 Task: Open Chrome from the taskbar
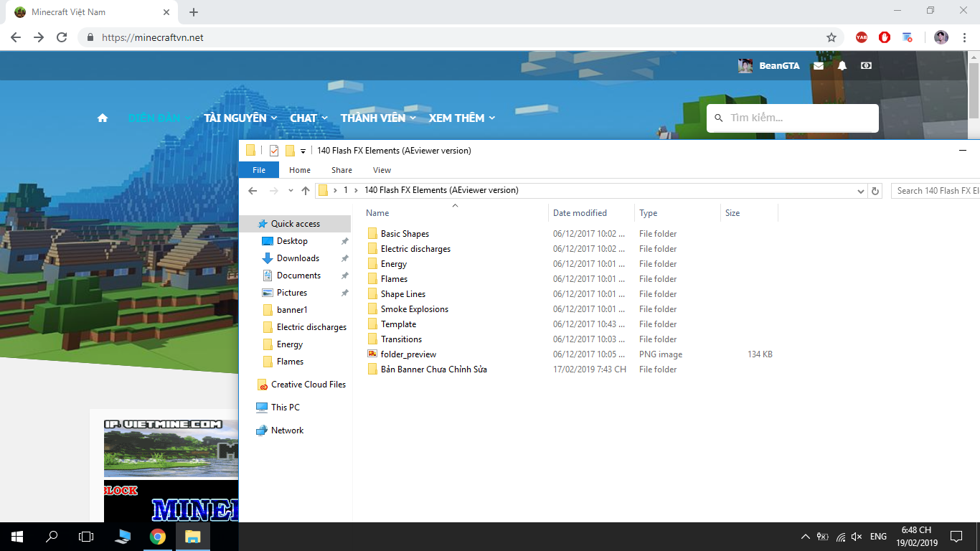tap(158, 536)
